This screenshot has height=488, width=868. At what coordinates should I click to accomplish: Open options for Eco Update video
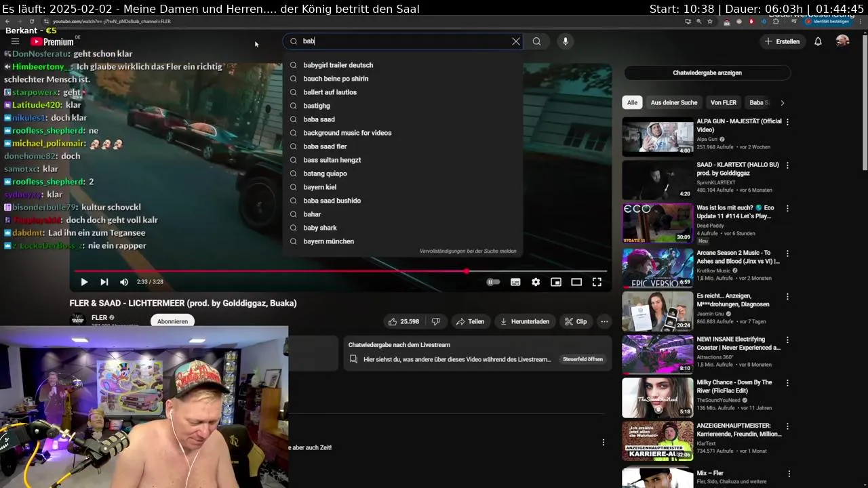point(787,209)
